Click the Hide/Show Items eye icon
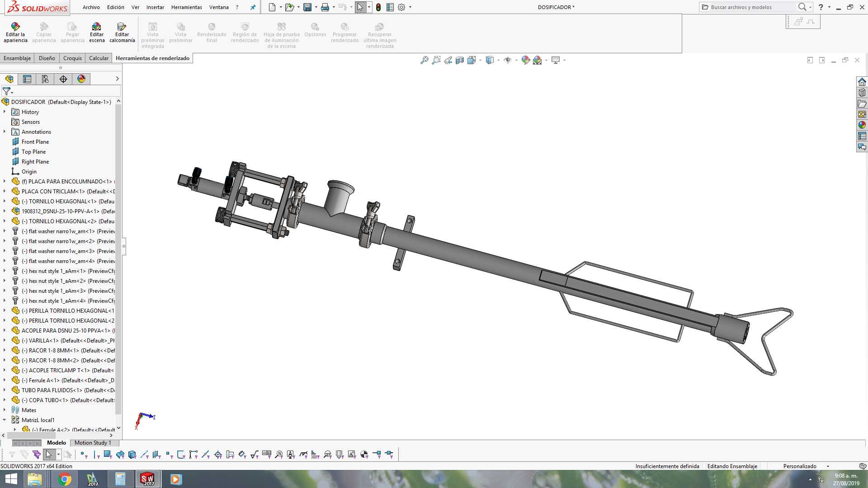The image size is (868, 488). (508, 60)
